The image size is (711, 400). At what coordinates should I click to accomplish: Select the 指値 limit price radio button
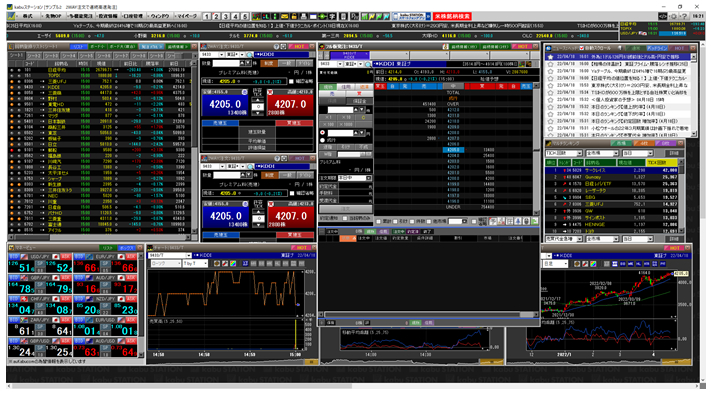point(322,133)
